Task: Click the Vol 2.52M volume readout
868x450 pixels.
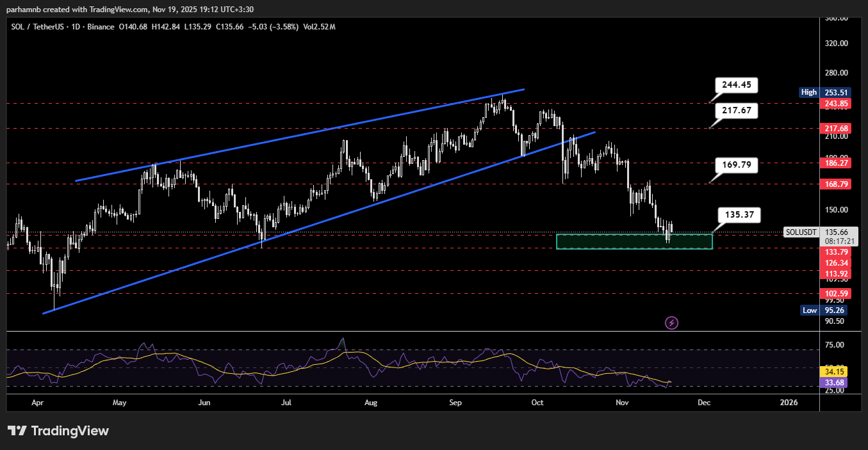Action: coord(318,26)
